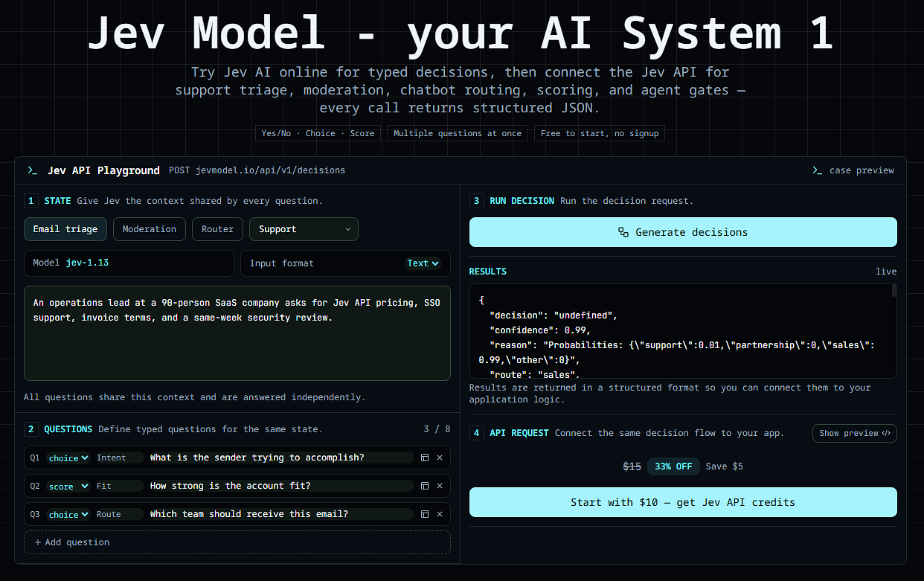Image resolution: width=924 pixels, height=581 pixels.
Task: Click the Free to start, no signup tag
Action: pyautogui.click(x=600, y=133)
